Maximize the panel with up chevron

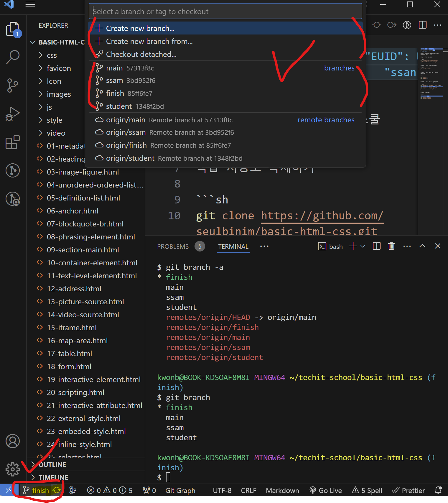[x=422, y=246]
